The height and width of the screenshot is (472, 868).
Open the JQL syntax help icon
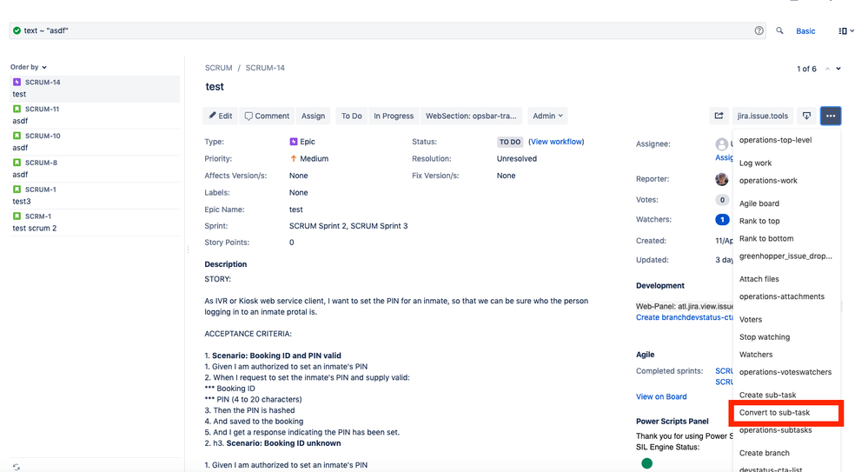click(759, 30)
